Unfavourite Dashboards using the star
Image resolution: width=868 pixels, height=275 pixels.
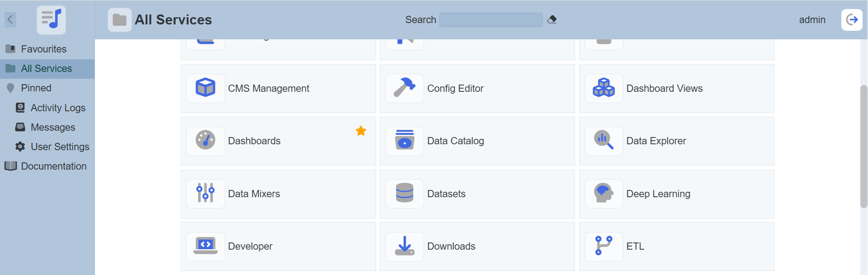[361, 131]
